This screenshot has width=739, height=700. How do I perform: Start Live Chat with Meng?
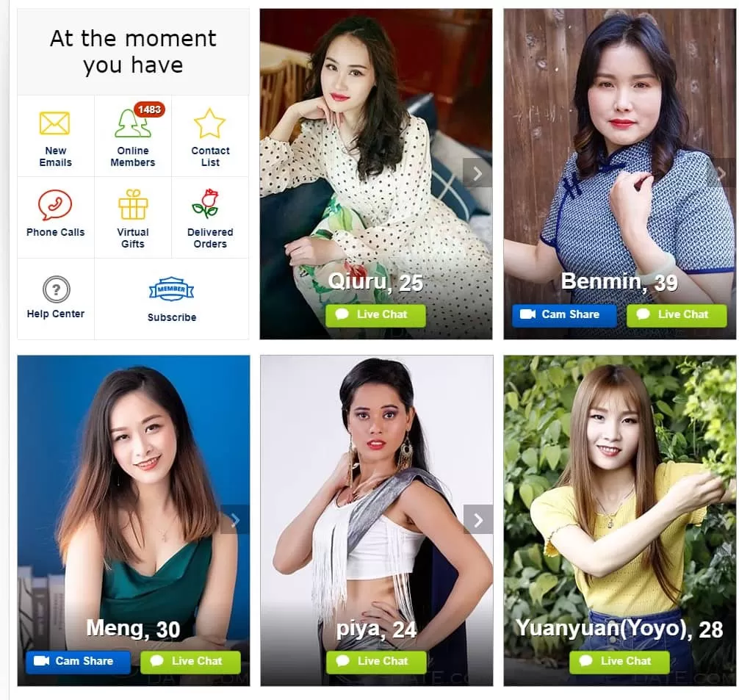pyautogui.click(x=190, y=661)
